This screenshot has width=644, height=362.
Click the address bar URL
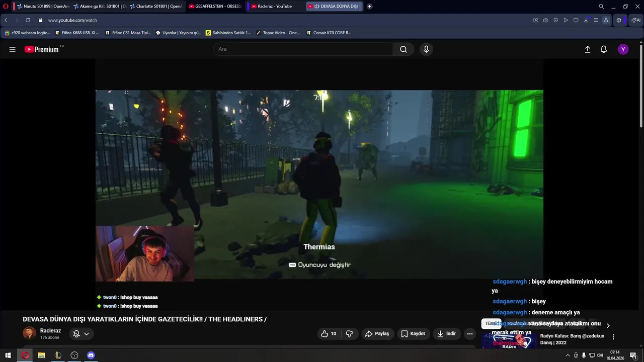click(x=72, y=20)
